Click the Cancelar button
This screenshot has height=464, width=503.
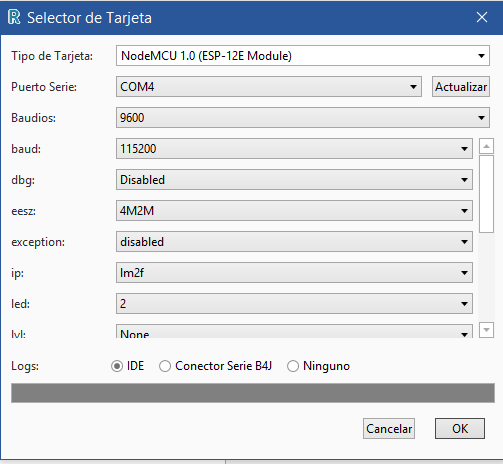click(389, 429)
